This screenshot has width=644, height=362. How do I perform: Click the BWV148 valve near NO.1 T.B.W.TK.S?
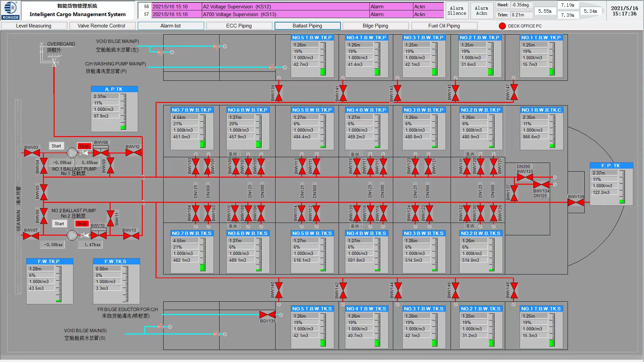click(x=514, y=291)
